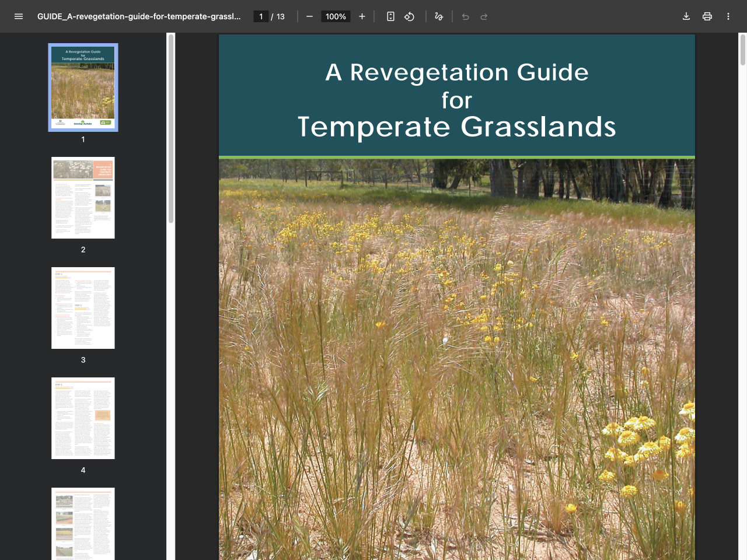The width and height of the screenshot is (747, 560).
Task: Click the page number input field
Action: (x=261, y=16)
